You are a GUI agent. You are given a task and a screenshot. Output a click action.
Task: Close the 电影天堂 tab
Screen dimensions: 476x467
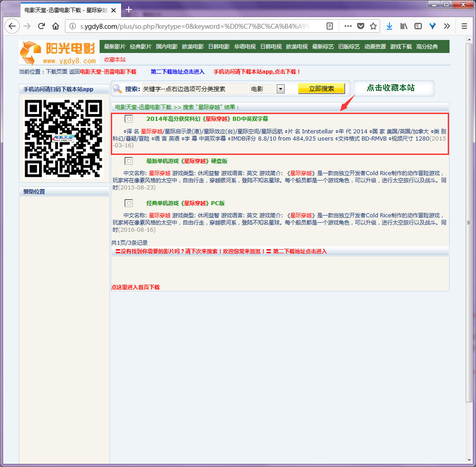[x=114, y=10]
